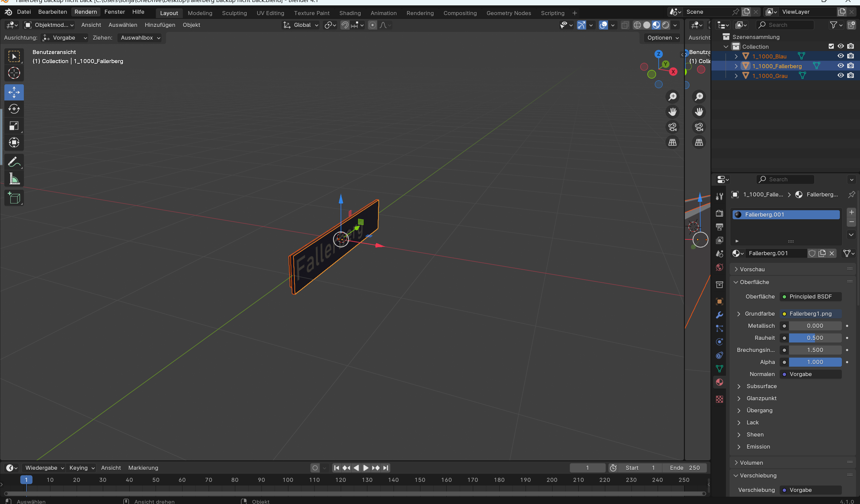Click the Optionen button in viewport
The image size is (860, 504).
663,38
